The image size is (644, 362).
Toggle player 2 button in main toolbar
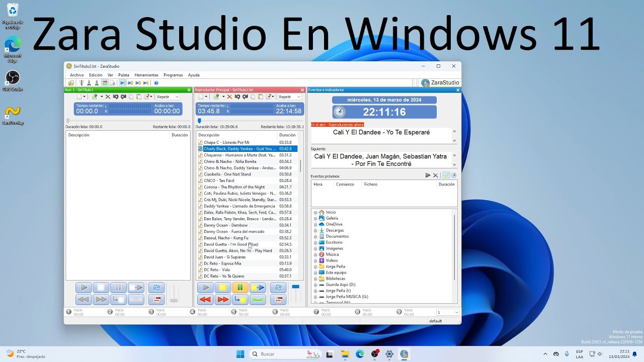tap(130, 83)
